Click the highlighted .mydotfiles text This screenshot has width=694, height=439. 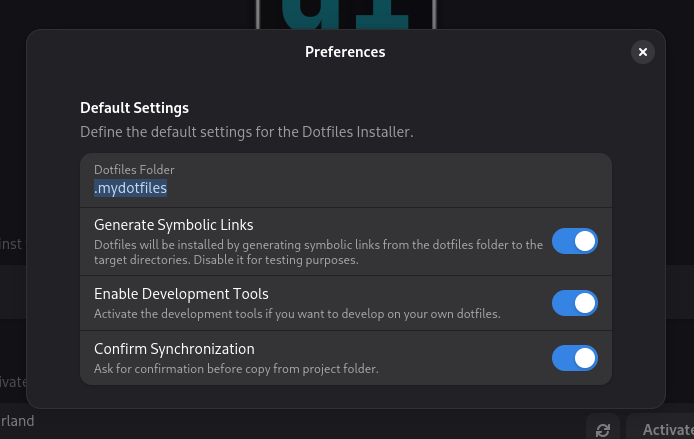[x=130, y=188]
